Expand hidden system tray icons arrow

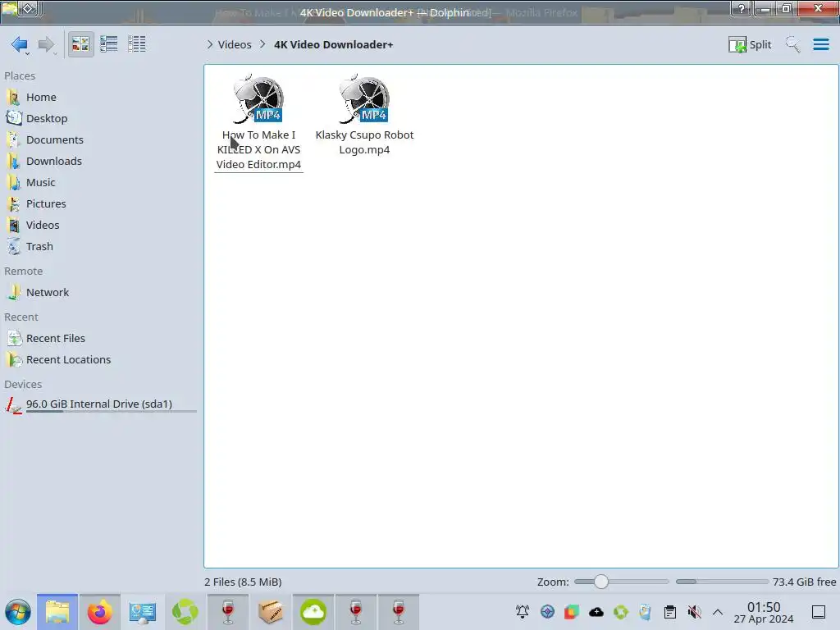(x=718, y=612)
